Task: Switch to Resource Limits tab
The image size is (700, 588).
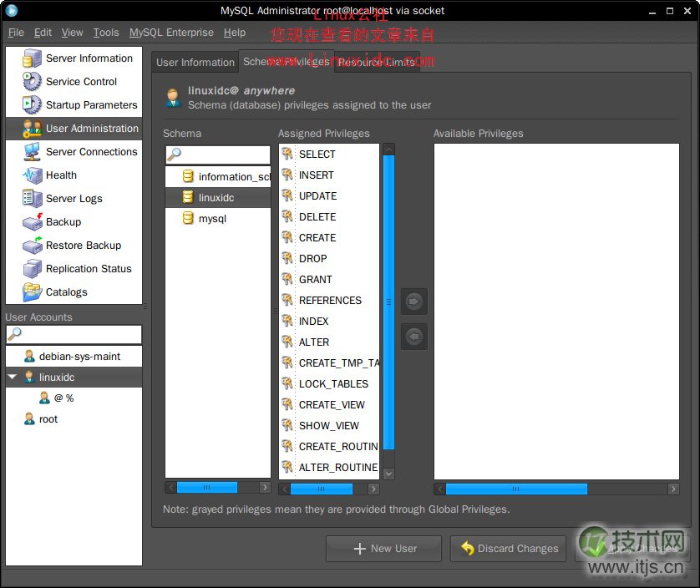Action: coord(377,63)
